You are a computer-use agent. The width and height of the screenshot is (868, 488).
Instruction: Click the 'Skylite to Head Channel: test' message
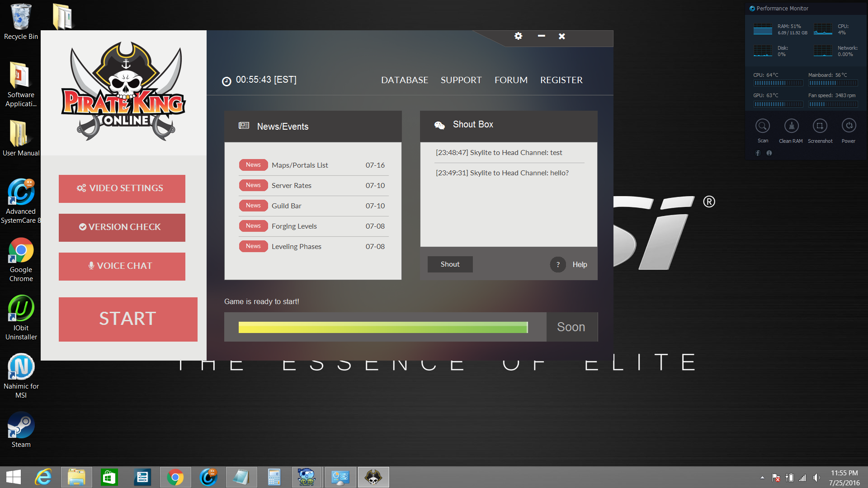click(499, 153)
